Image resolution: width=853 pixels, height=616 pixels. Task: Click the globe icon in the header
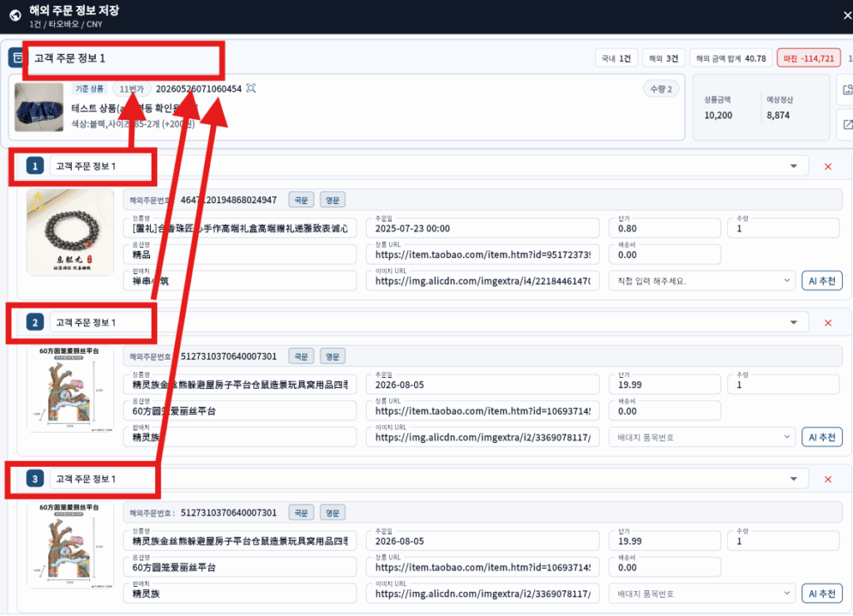(x=15, y=15)
